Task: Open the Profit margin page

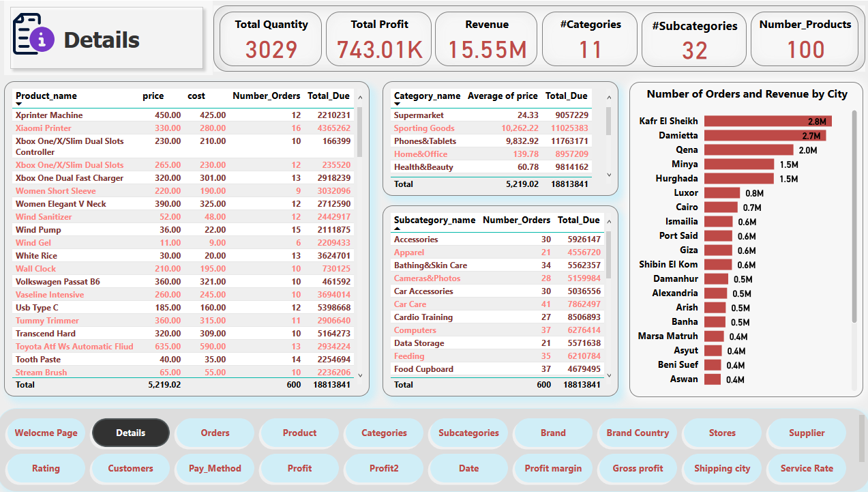Action: 552,469
